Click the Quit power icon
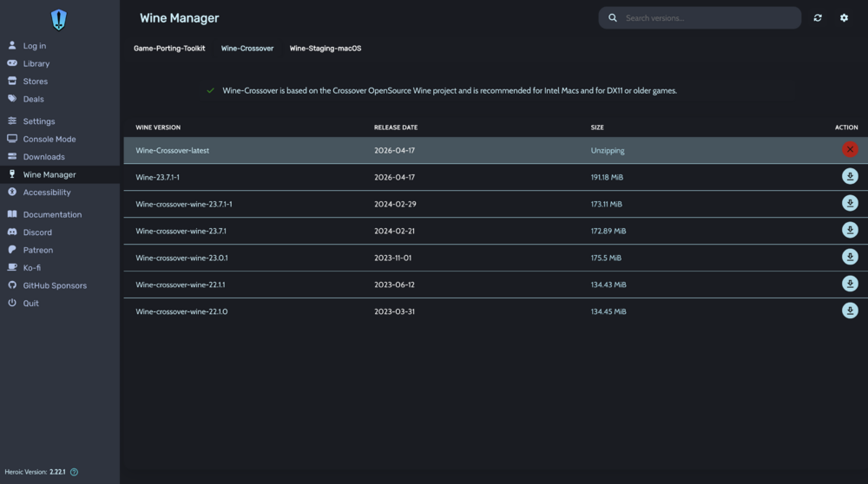 coord(12,303)
